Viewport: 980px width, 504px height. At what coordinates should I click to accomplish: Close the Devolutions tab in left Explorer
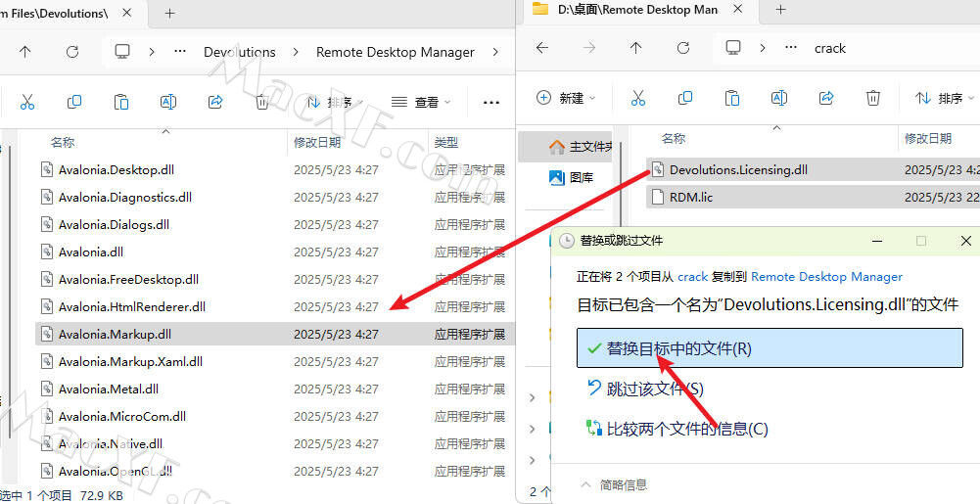click(x=126, y=13)
